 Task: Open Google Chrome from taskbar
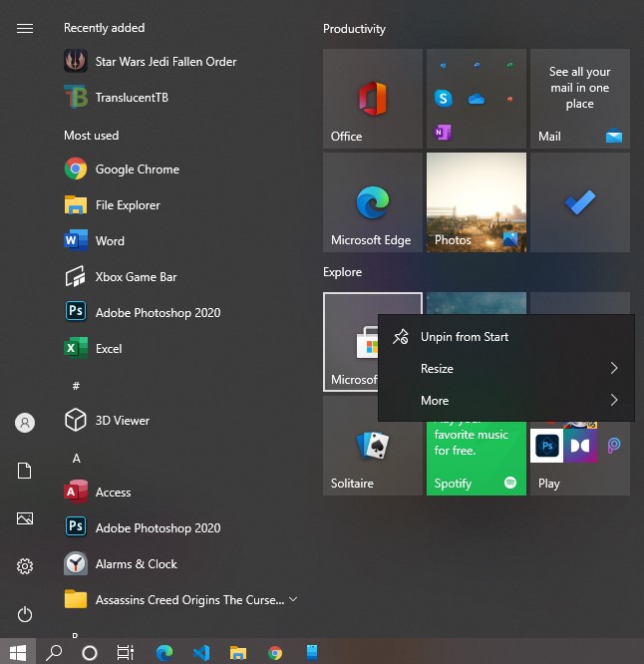(275, 653)
